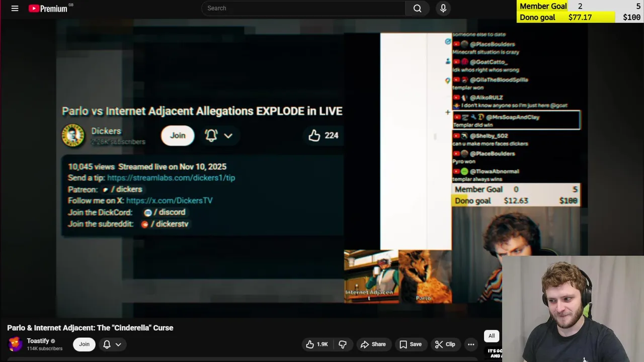The width and height of the screenshot is (644, 362).
Task: Share the Toastify video
Action: 373,344
